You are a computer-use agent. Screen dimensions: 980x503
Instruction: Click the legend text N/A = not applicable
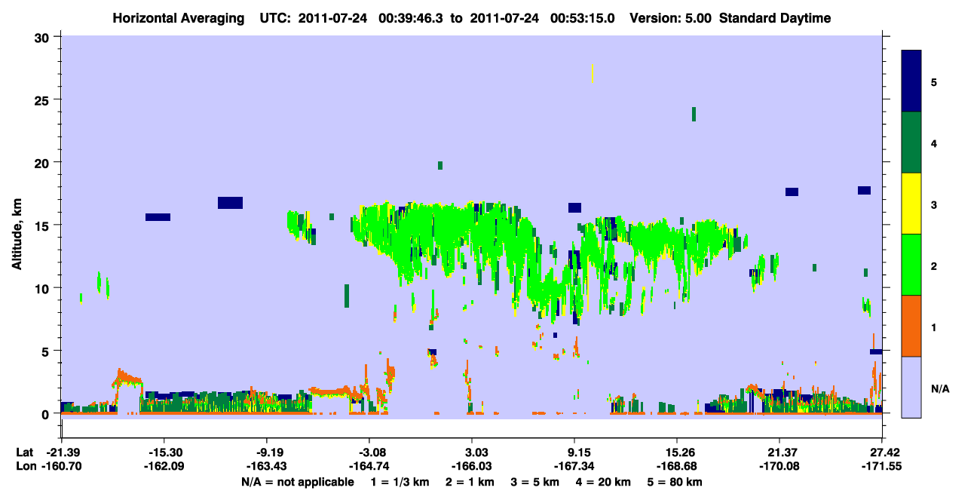point(297,481)
